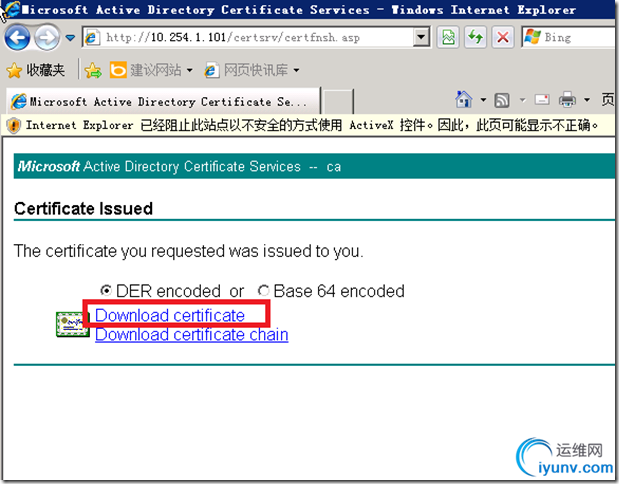Viewport: 619px width, 484px height.
Task: Click the certificate icon beside download links
Action: click(x=73, y=325)
